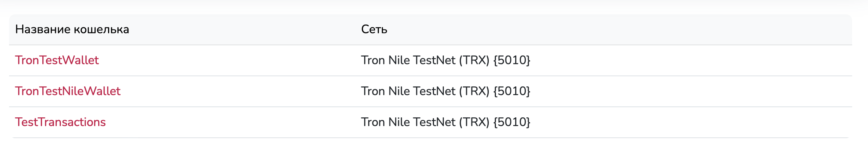Click the "Сеть" column header

(x=374, y=29)
